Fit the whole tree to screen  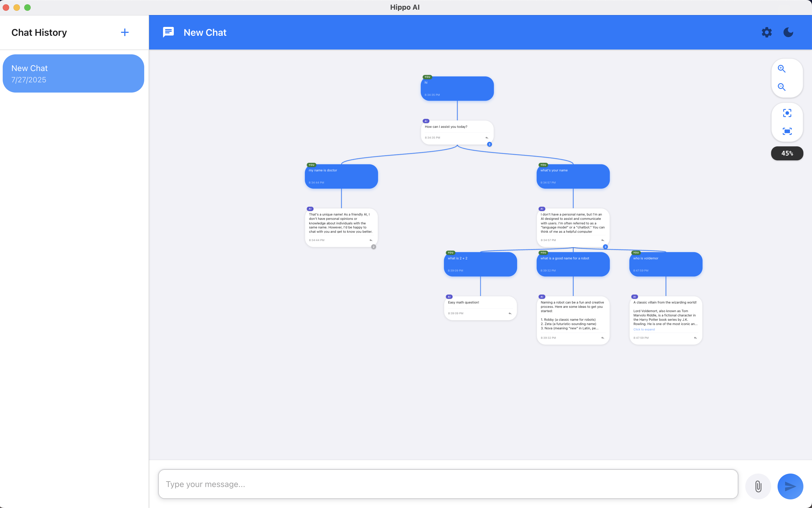click(x=787, y=131)
